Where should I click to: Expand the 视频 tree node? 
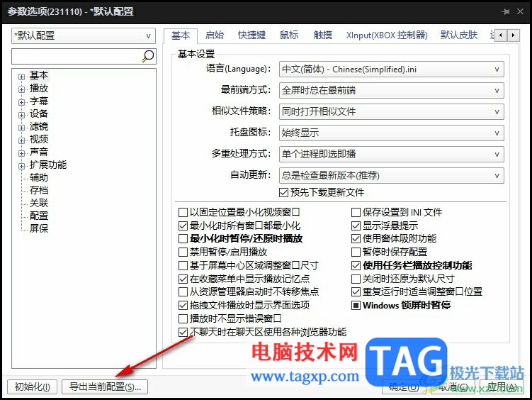(x=22, y=140)
